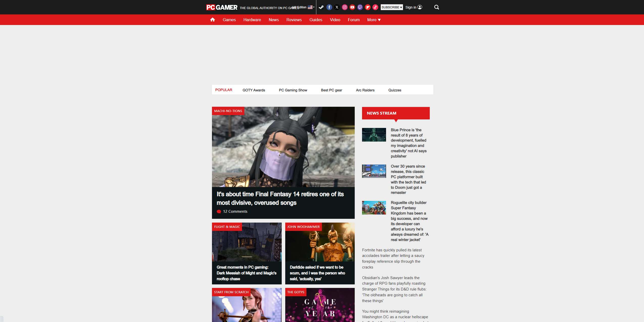This screenshot has height=322, width=644.
Task: Open PC Gamer's Steam page icon
Action: coord(321,7)
